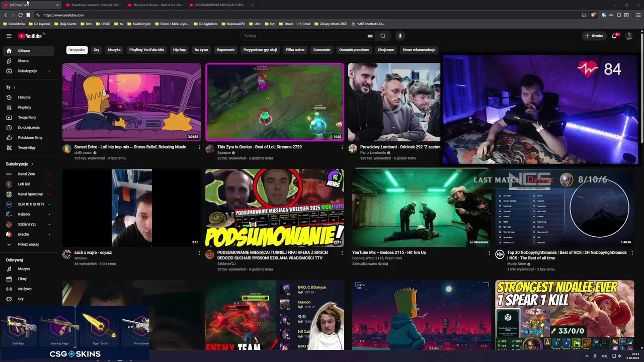Open options for Sunset Drive video
644x362 pixels.
click(x=199, y=147)
